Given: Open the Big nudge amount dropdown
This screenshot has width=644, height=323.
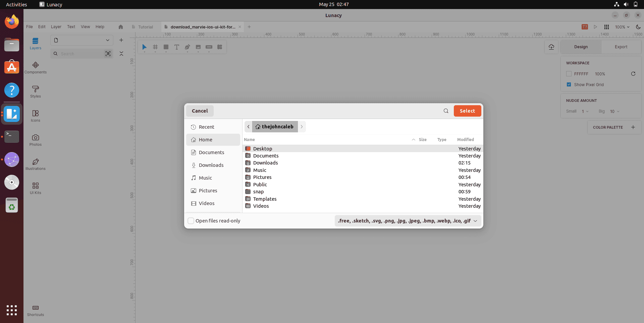Looking at the screenshot, I should click(615, 111).
